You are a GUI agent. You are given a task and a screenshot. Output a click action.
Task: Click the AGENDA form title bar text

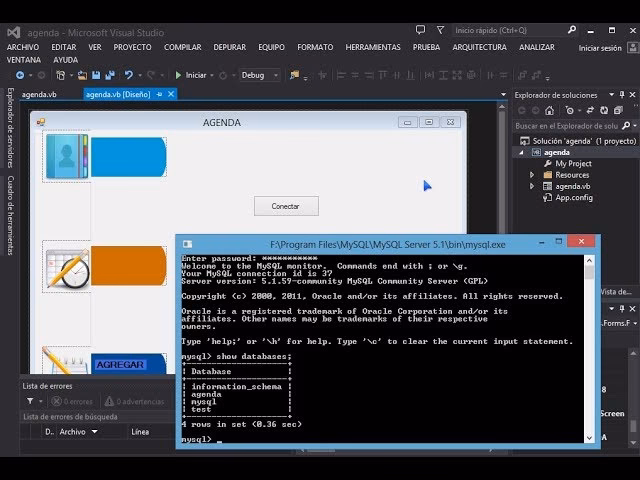222,122
